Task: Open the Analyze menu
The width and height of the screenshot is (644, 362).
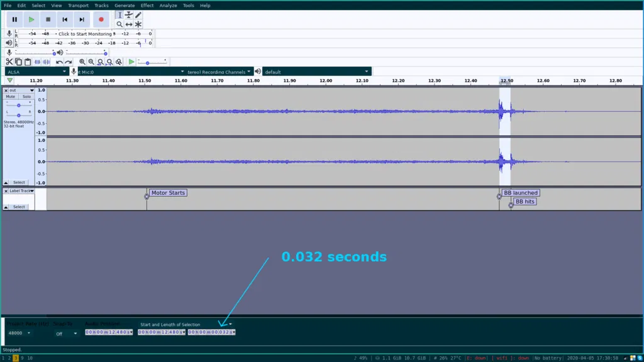Action: [x=168, y=5]
